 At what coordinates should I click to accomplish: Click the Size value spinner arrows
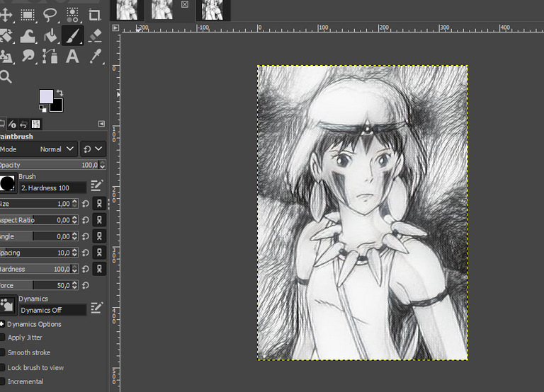74,204
